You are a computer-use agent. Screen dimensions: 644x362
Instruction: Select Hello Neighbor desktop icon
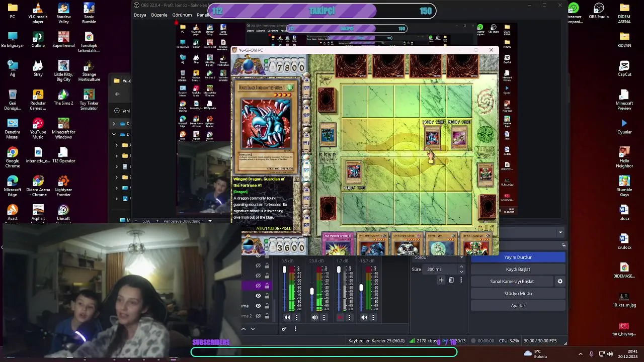pyautogui.click(x=624, y=157)
